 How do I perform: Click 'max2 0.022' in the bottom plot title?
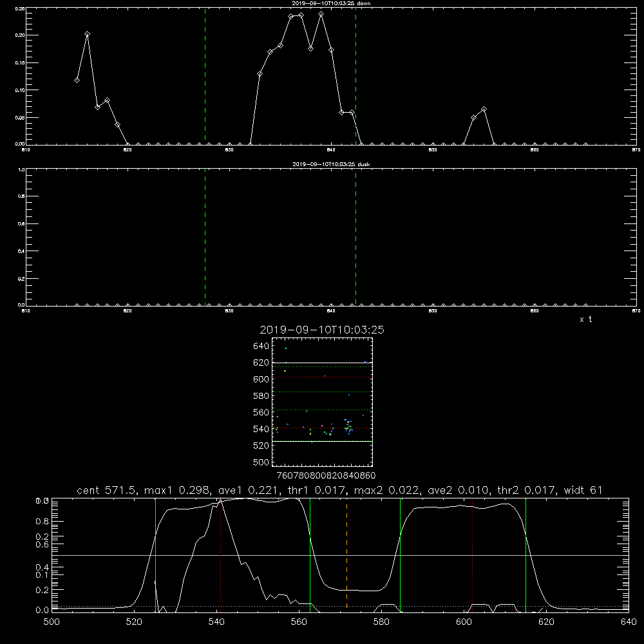click(386, 490)
